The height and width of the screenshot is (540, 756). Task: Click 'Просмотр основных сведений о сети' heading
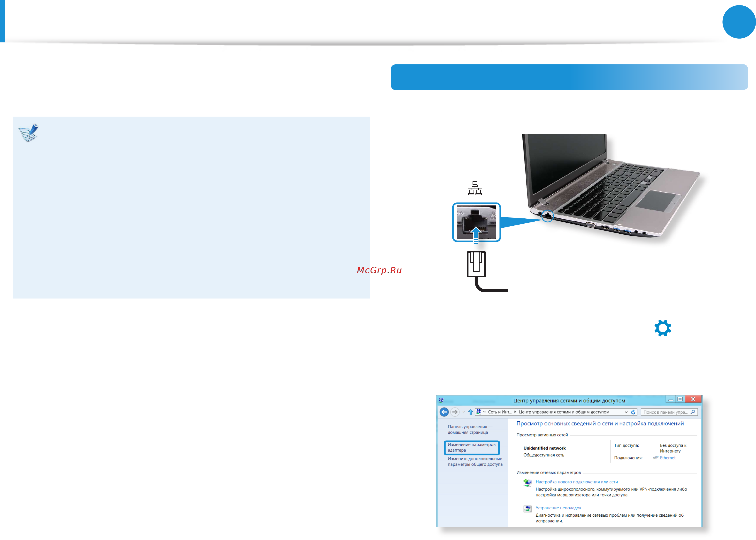pyautogui.click(x=600, y=423)
